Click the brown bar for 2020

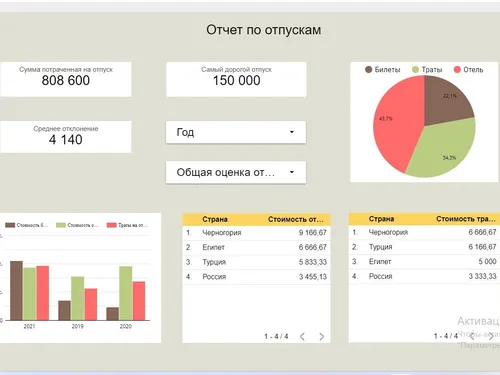click(x=113, y=314)
